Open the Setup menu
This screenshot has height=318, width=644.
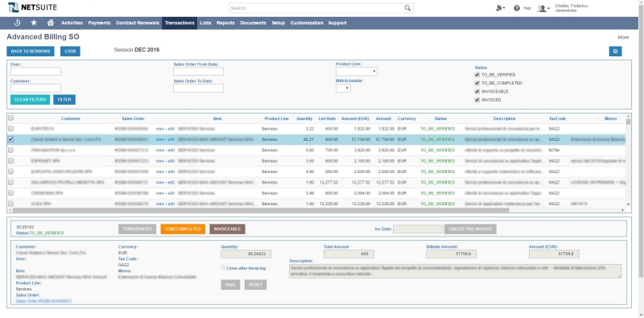[x=278, y=23]
